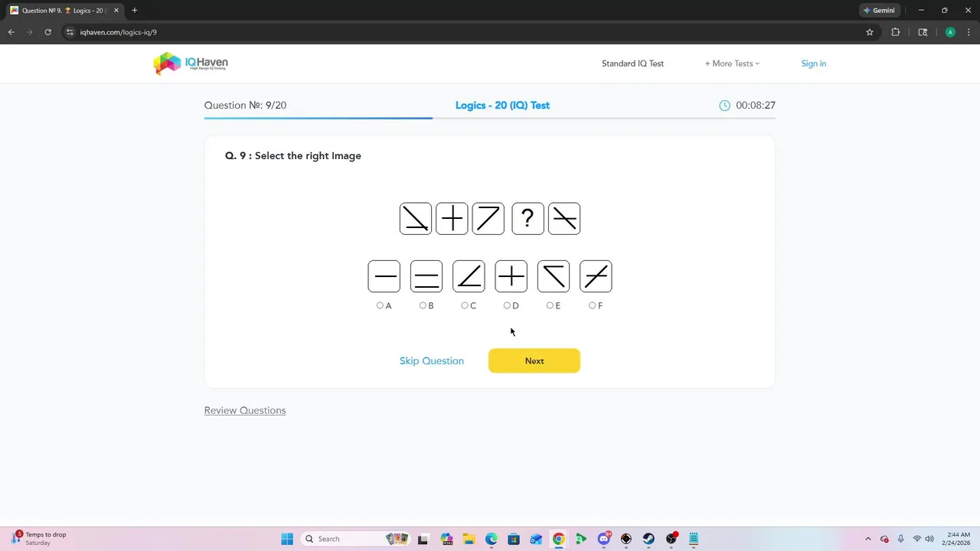The image size is (980, 551).
Task: Click Sign in link
Action: [814, 64]
